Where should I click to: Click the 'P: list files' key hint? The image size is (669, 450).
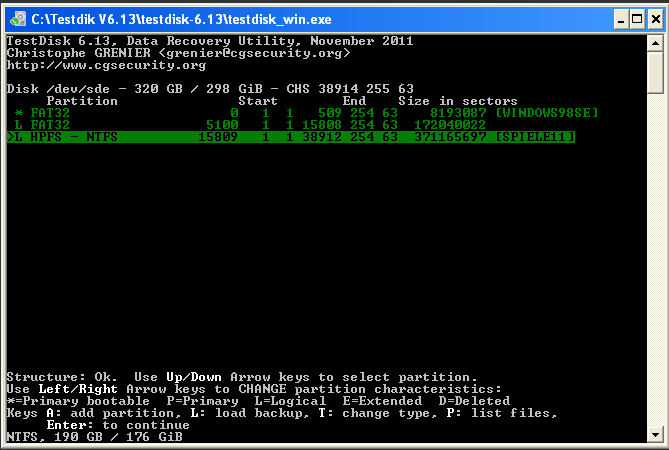coord(502,413)
